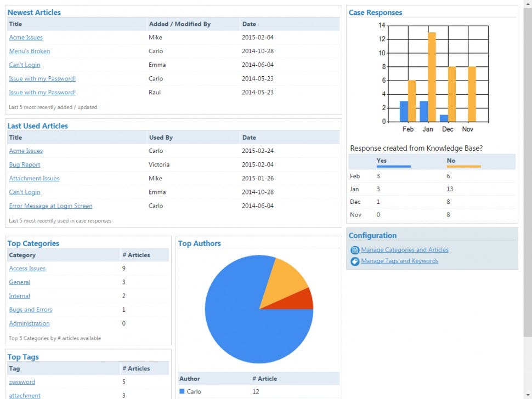Open the Bug Report article
This screenshot has height=399, width=532.
(x=25, y=165)
